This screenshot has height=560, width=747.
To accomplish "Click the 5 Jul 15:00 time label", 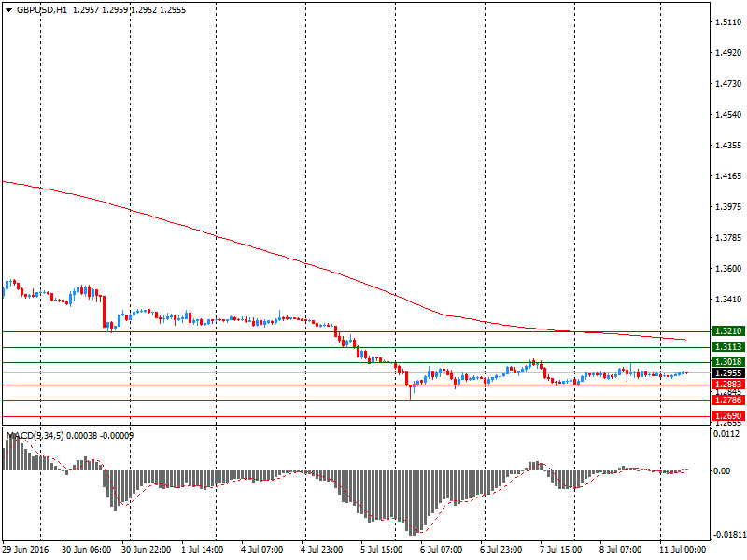I will coord(381,550).
